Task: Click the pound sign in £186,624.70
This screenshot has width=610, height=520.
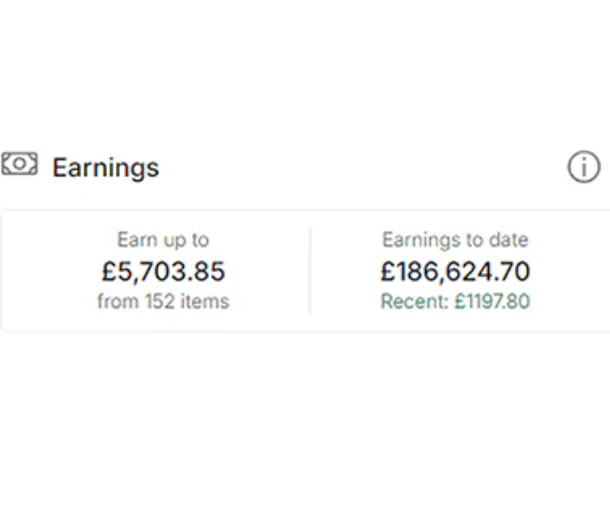Action: point(388,271)
